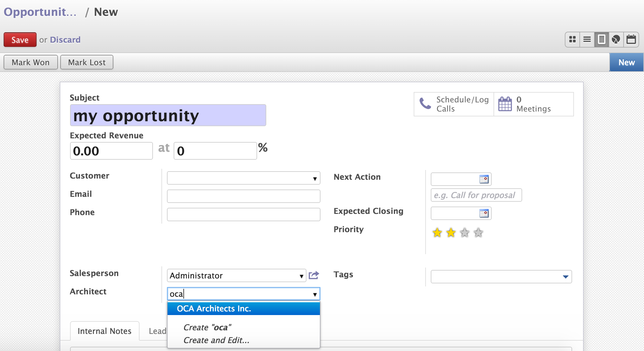This screenshot has height=351, width=644.
Task: Click the red Save button
Action: pos(20,40)
